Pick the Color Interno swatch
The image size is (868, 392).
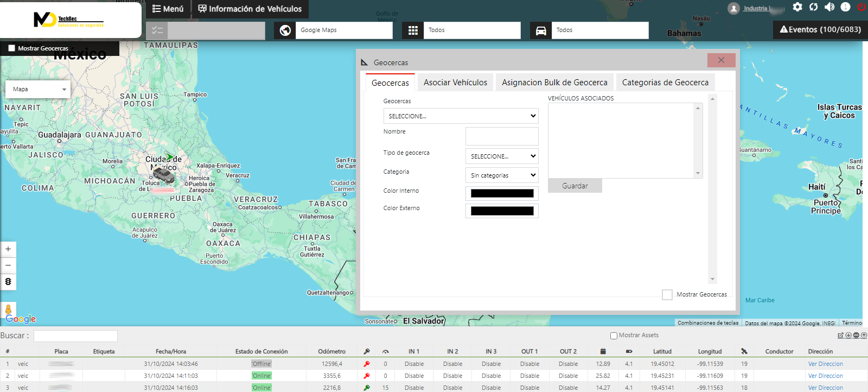[x=502, y=193]
